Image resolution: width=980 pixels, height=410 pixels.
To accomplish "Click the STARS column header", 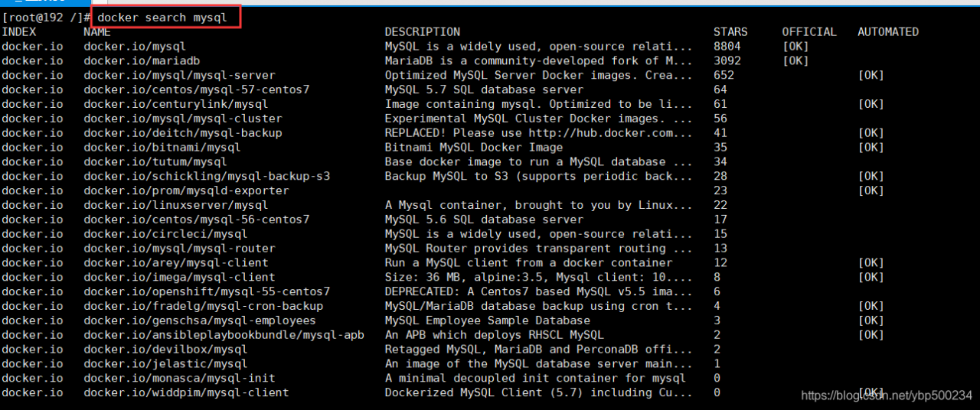I will click(x=730, y=32).
